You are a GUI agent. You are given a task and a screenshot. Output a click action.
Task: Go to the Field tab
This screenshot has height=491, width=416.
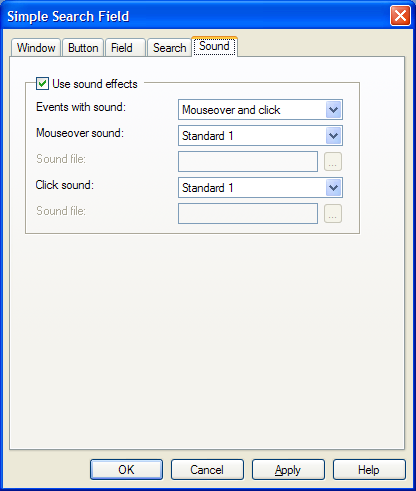[125, 48]
